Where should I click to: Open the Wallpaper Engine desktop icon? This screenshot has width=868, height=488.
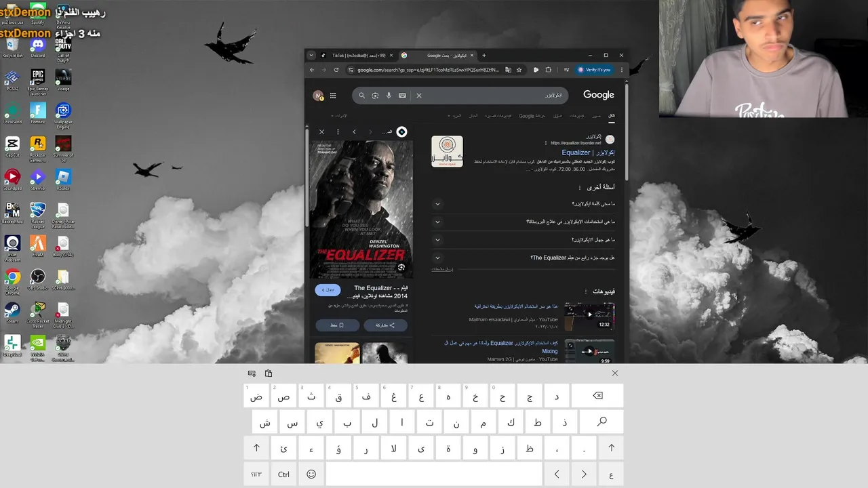(63, 115)
